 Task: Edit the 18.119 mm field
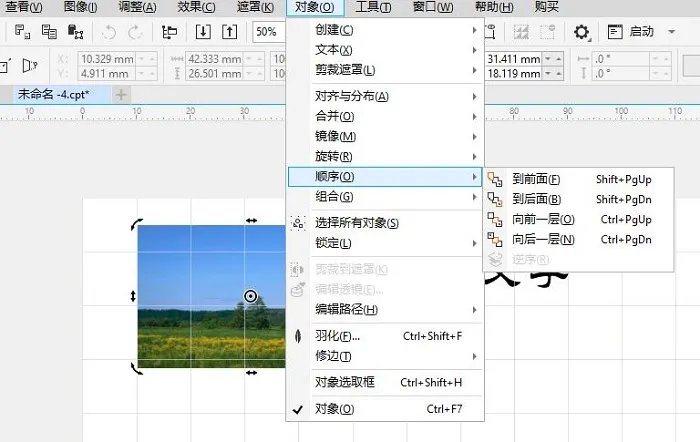tap(513, 73)
